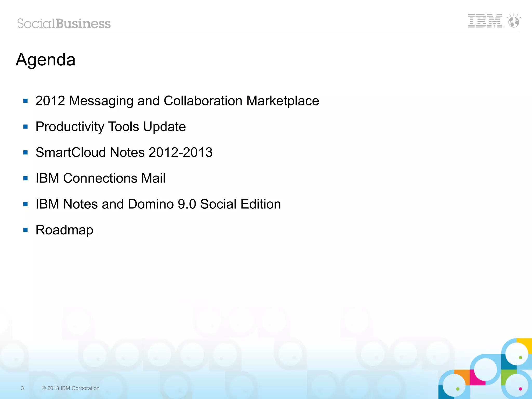Click 'Productivity Tools Update' bullet text
This screenshot has height=399, width=532.
click(x=111, y=127)
